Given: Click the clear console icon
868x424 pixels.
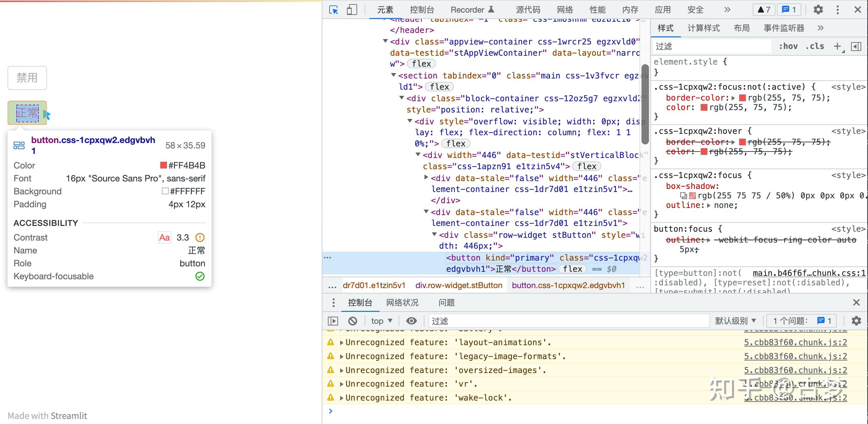Looking at the screenshot, I should point(353,321).
